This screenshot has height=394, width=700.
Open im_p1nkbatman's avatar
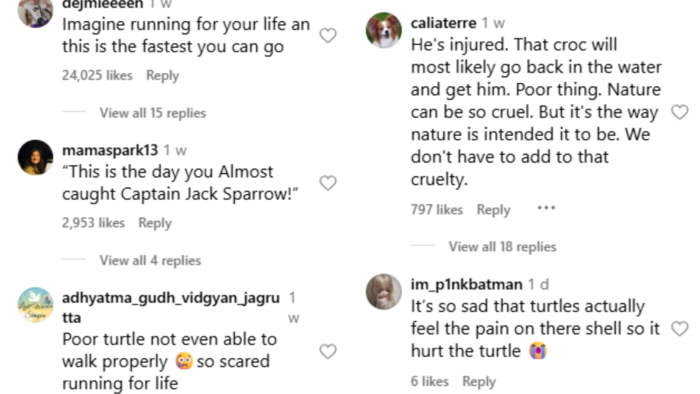(x=383, y=291)
